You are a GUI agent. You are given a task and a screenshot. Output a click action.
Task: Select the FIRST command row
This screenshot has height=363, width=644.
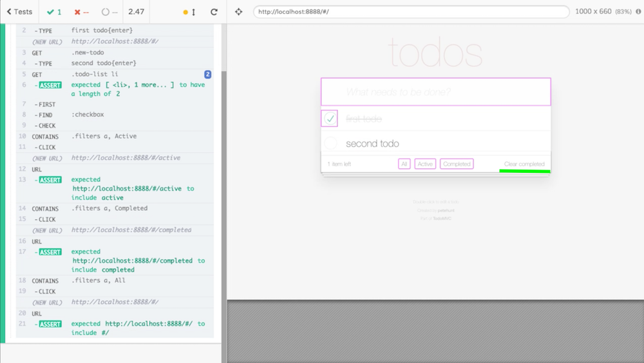point(115,104)
